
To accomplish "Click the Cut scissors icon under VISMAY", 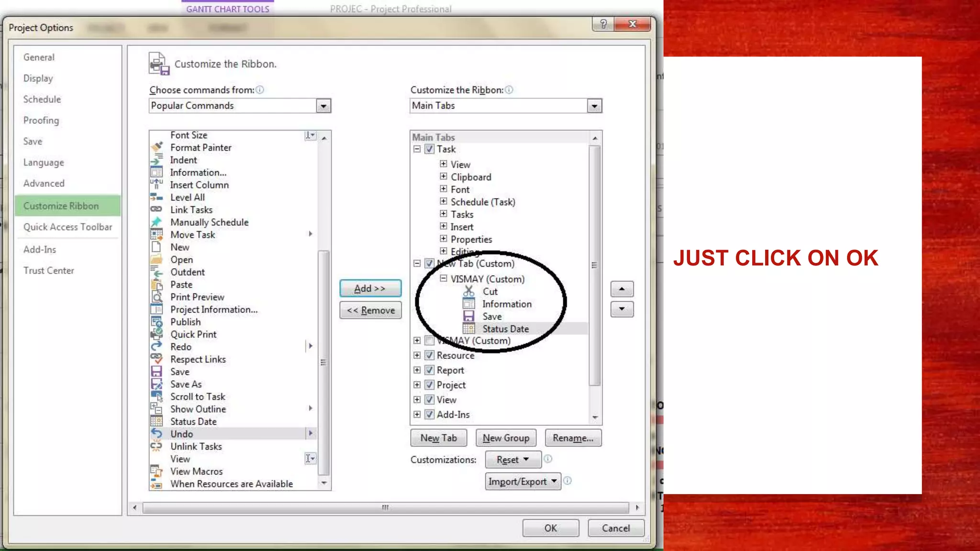I will click(468, 291).
